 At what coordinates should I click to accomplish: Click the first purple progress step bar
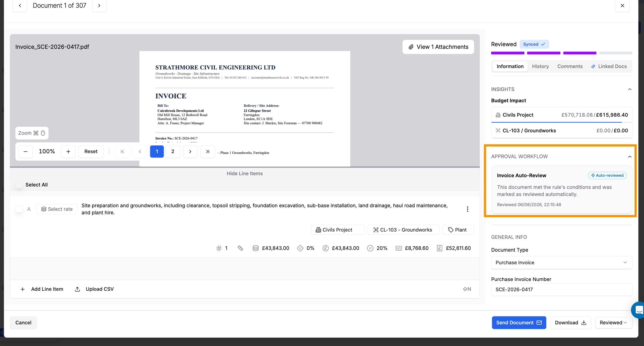tap(508, 53)
